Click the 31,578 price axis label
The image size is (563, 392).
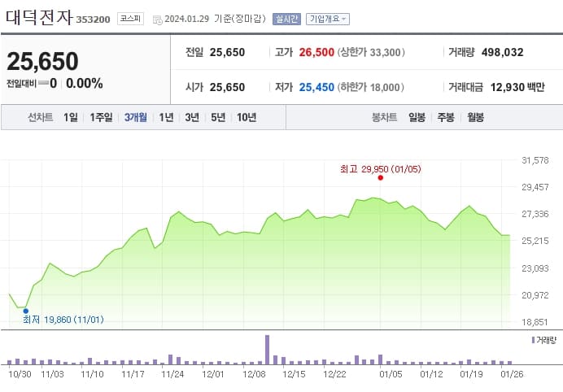535,160
